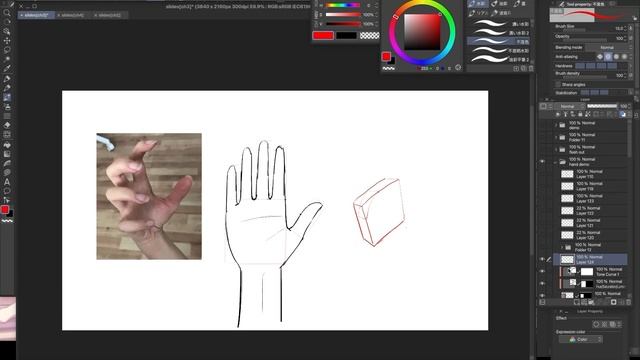Switch to the active slides document tab
This screenshot has height=360, width=640.
coord(36,15)
